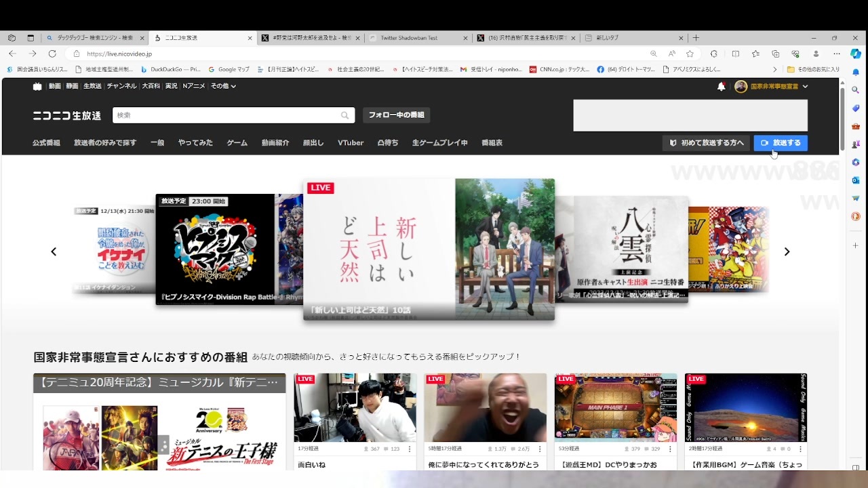This screenshot has width=868, height=488.
Task: Click the niconico TV logo icon
Action: (37, 86)
